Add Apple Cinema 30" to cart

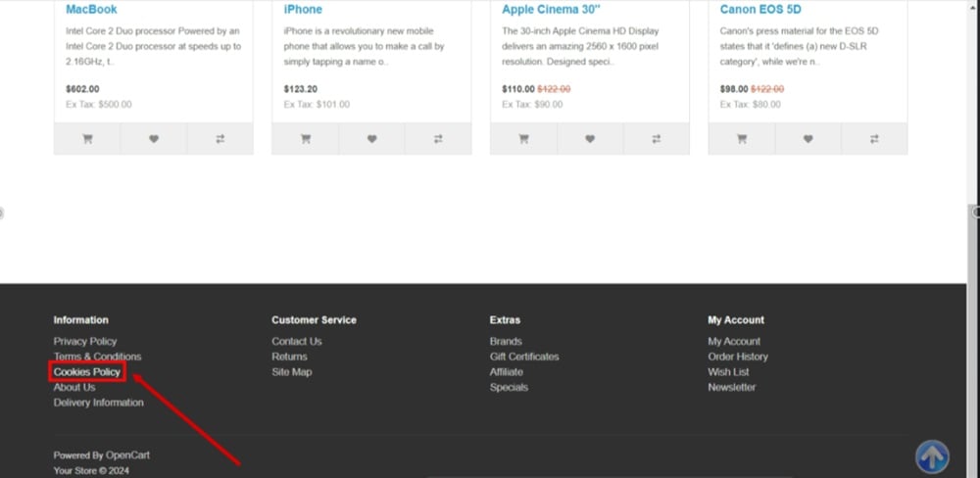pyautogui.click(x=523, y=139)
